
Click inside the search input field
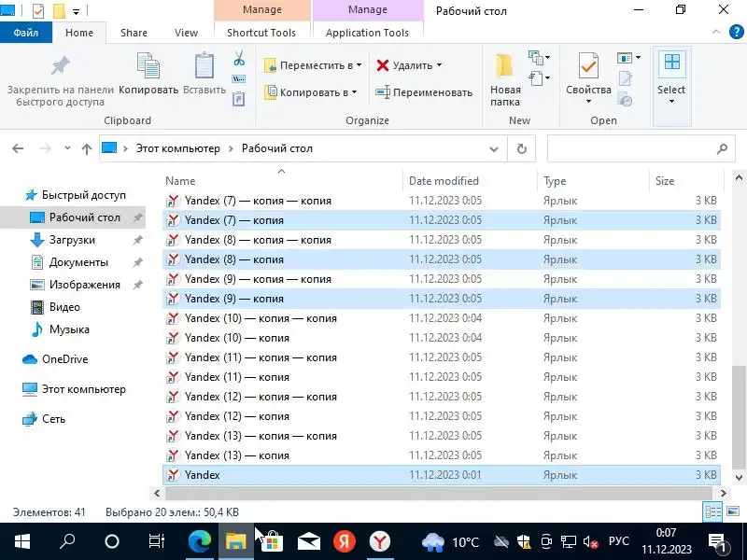[631, 149]
